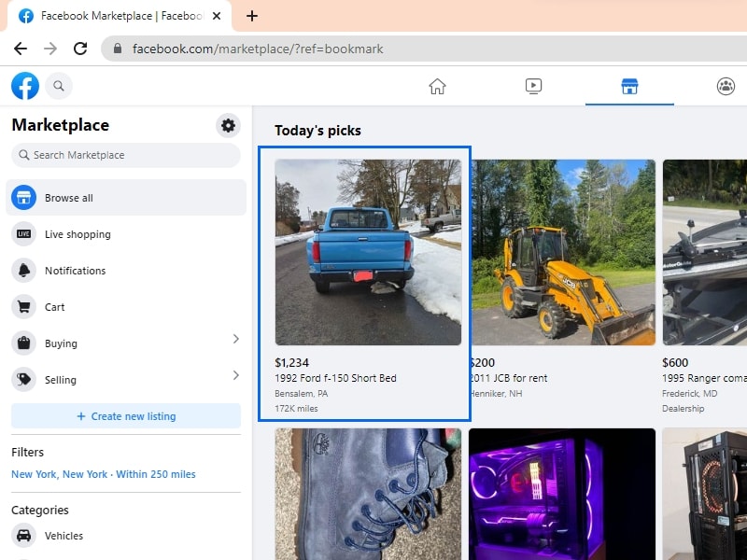Viewport: 747px width, 560px height.
Task: Open the purple-lit gaming PC listing
Action: point(562,495)
